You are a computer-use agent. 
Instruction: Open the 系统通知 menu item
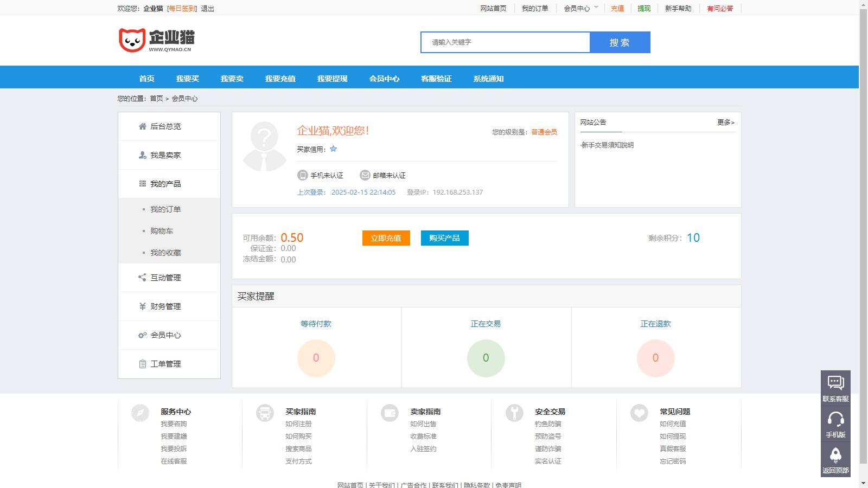(488, 78)
